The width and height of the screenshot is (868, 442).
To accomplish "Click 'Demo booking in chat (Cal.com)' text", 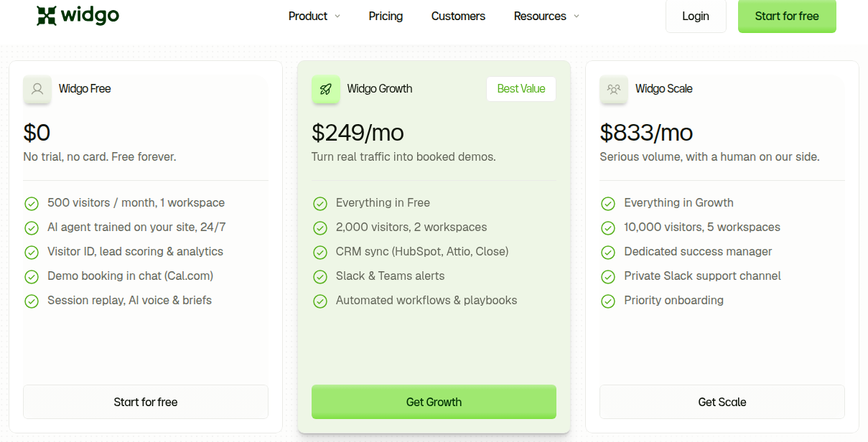I will (x=131, y=276).
